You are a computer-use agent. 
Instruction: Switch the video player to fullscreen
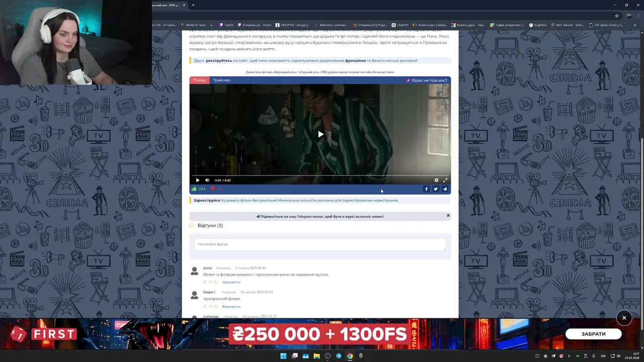point(445,180)
